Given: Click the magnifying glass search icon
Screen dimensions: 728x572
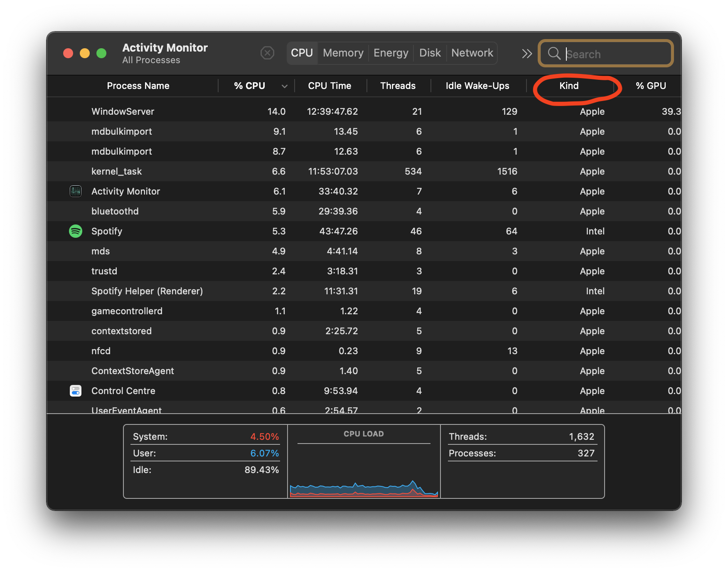Looking at the screenshot, I should tap(554, 53).
